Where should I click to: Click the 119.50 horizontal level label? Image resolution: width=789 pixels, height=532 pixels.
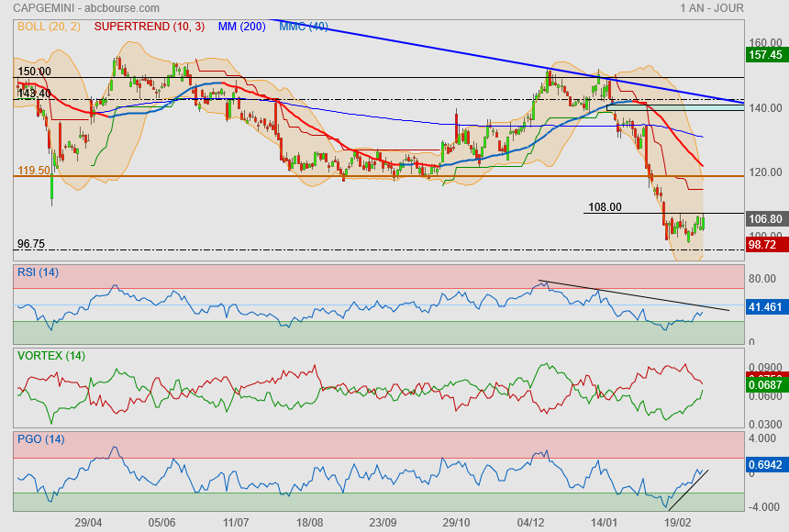click(34, 171)
